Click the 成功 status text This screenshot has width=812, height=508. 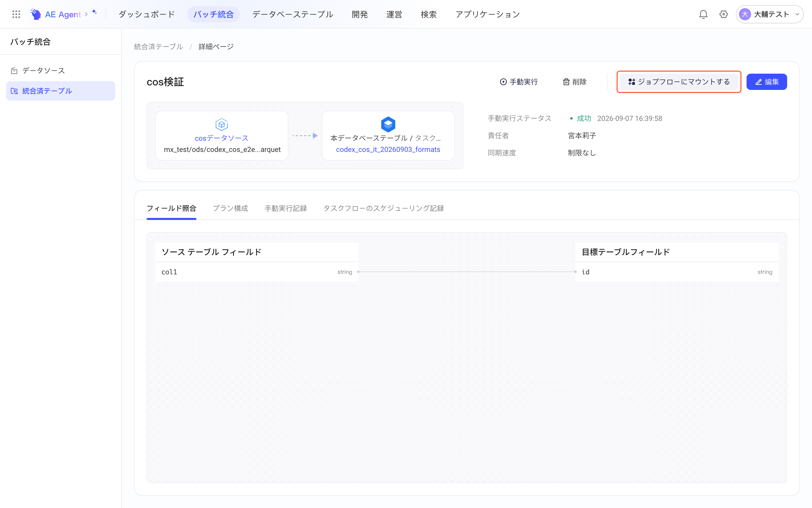[x=584, y=119]
